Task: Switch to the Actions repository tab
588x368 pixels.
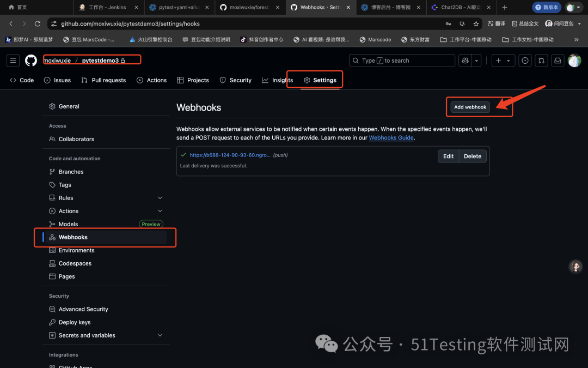Action: 151,80
